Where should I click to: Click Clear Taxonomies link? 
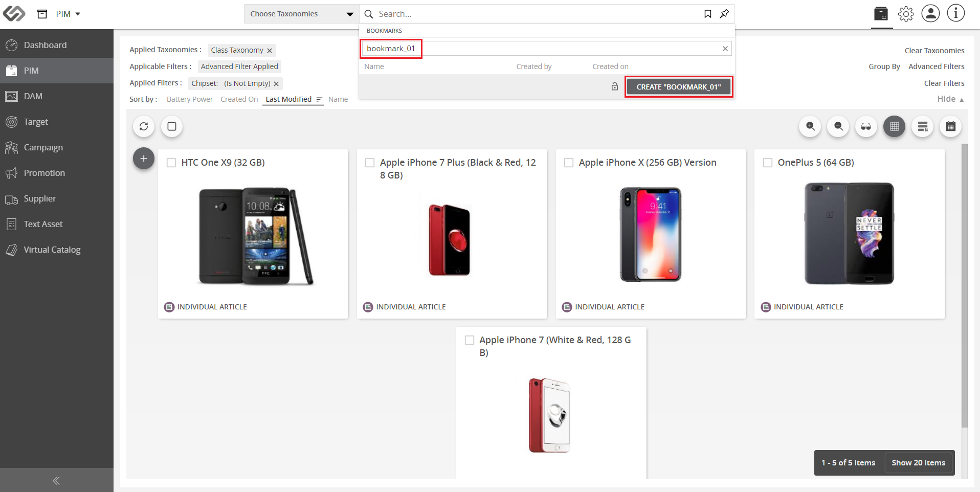934,51
